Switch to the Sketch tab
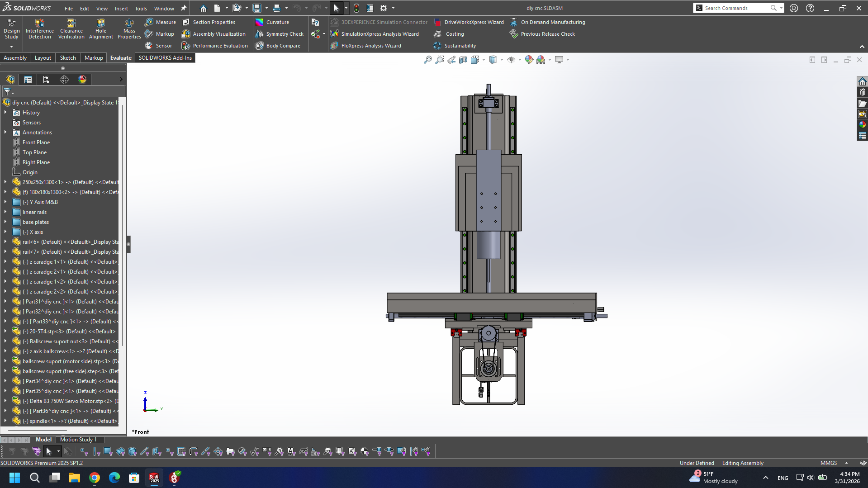Image resolution: width=868 pixels, height=488 pixels. [68, 58]
